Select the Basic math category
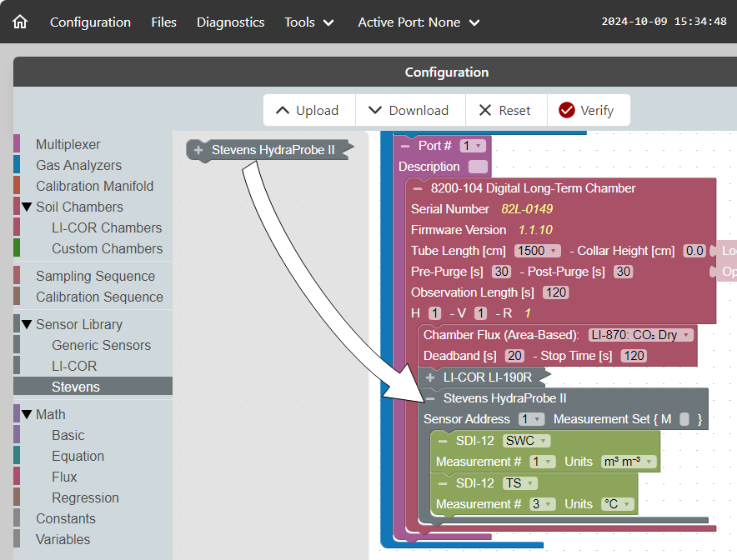737x560 pixels. (x=93, y=435)
